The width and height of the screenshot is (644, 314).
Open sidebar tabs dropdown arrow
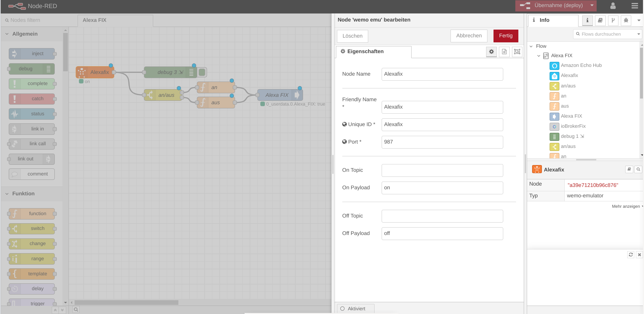click(639, 21)
